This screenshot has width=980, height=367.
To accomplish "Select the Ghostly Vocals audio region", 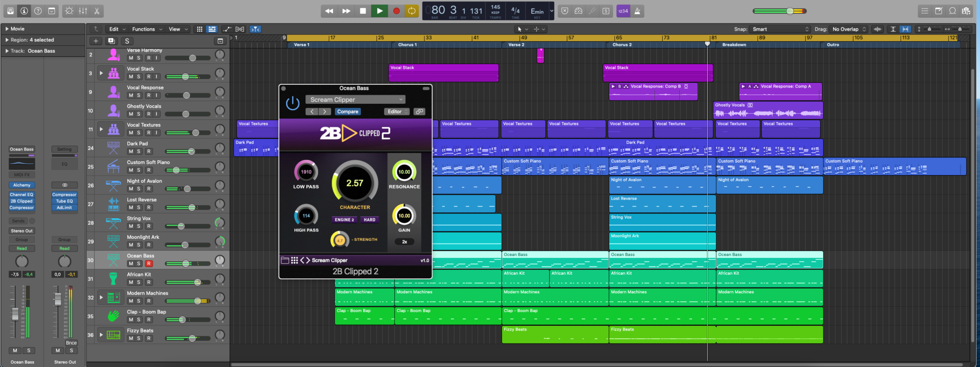I will click(x=768, y=110).
